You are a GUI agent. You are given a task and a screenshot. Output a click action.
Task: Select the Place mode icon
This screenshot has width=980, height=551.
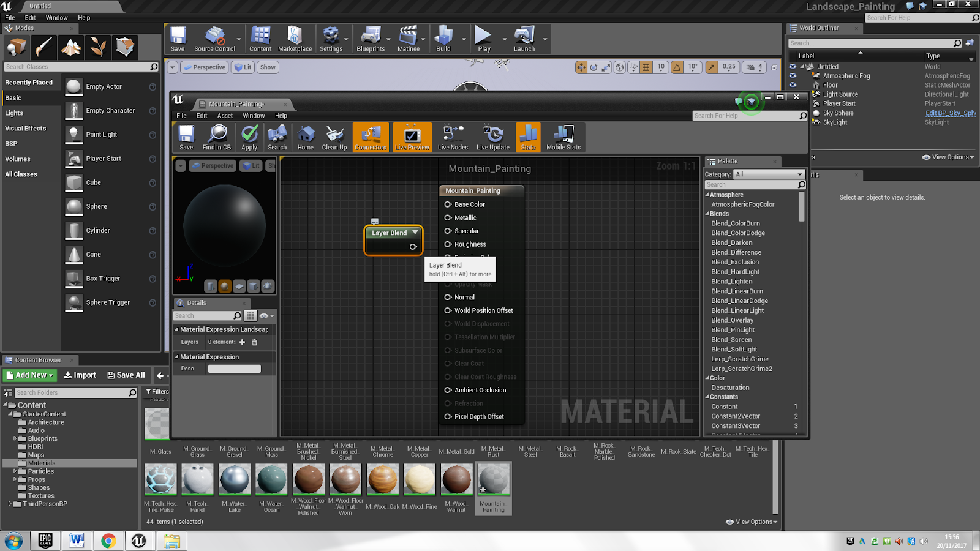(x=17, y=47)
